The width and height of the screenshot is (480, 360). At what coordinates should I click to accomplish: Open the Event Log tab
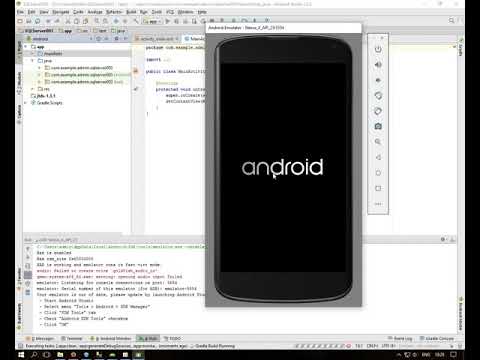tap(400, 338)
